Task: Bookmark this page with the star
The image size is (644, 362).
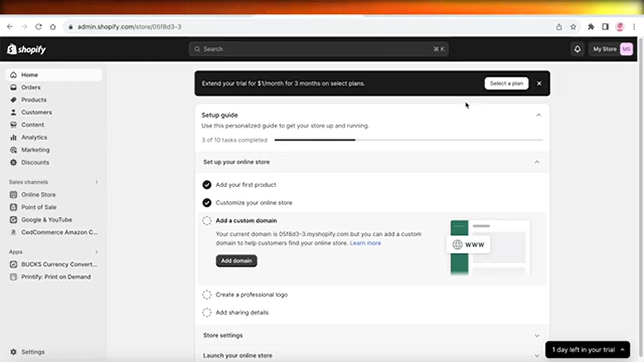Action: [x=573, y=27]
